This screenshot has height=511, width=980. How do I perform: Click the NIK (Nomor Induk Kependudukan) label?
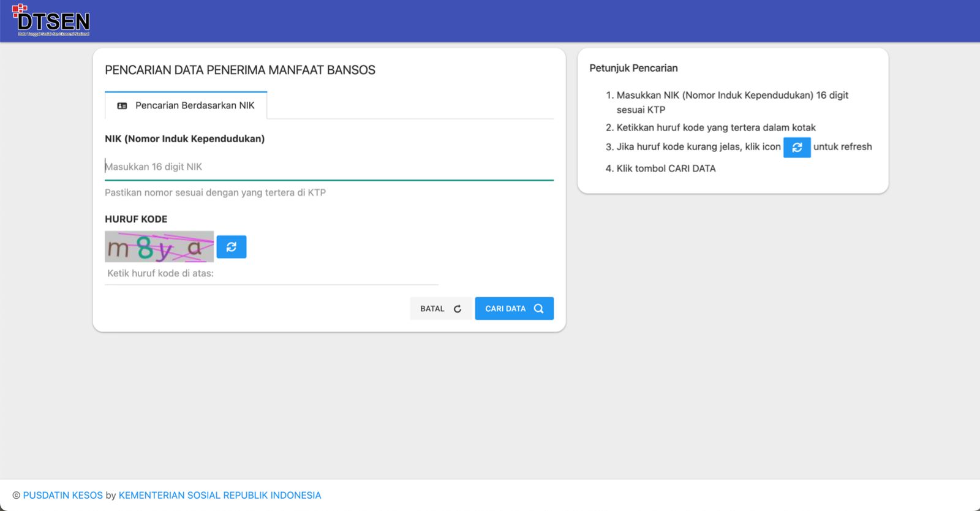184,138
